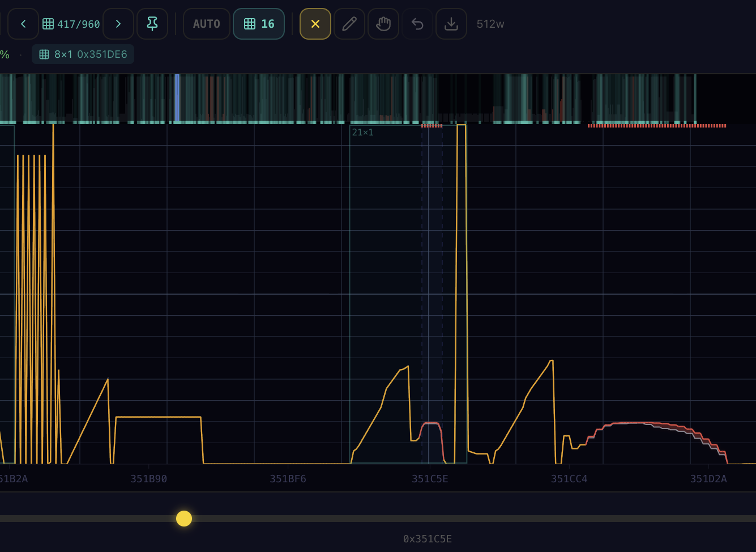Click the 512w width label
The height and width of the screenshot is (552, 756).
(x=490, y=24)
